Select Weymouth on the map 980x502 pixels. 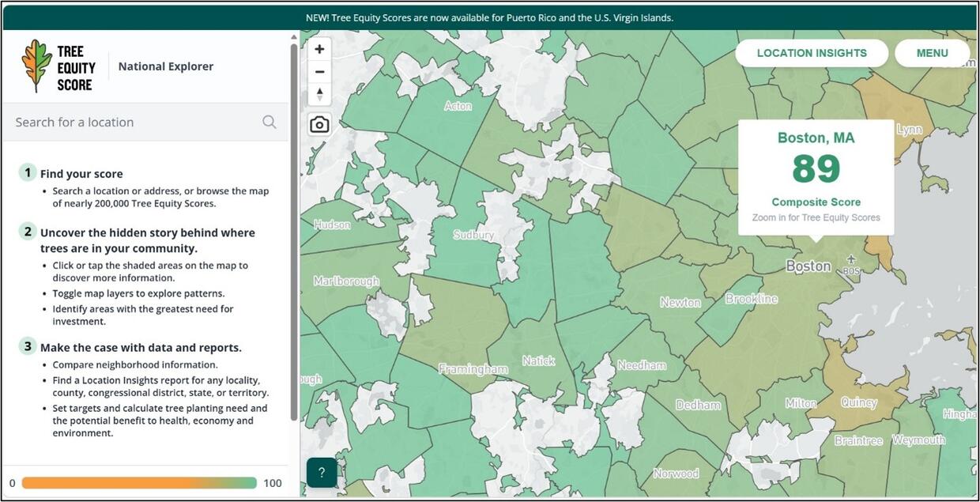pos(918,440)
